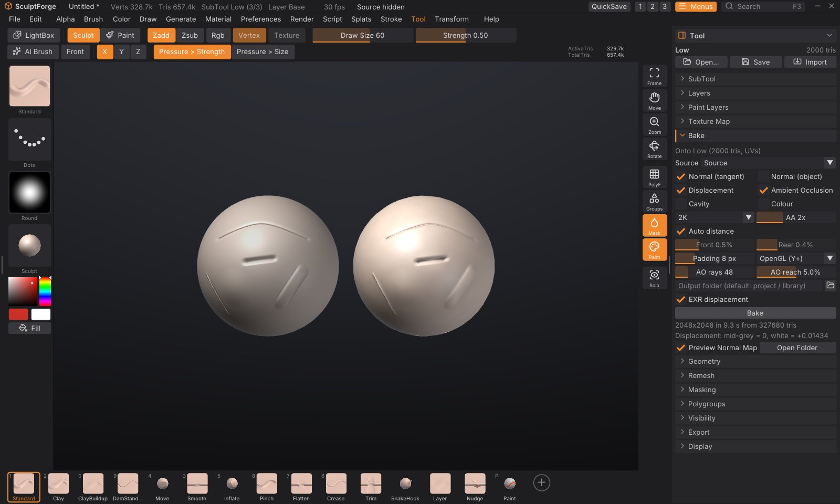Choose the Move brush in shelf

[x=162, y=487]
